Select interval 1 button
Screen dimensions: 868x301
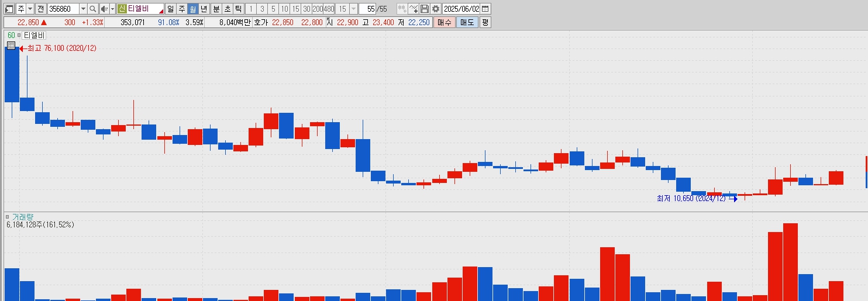tap(250, 9)
